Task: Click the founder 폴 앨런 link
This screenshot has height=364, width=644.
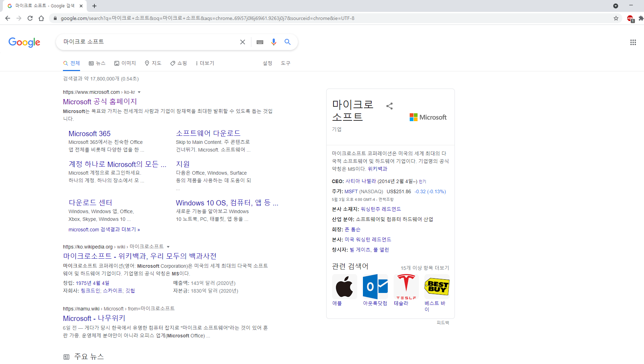Action: click(381, 250)
